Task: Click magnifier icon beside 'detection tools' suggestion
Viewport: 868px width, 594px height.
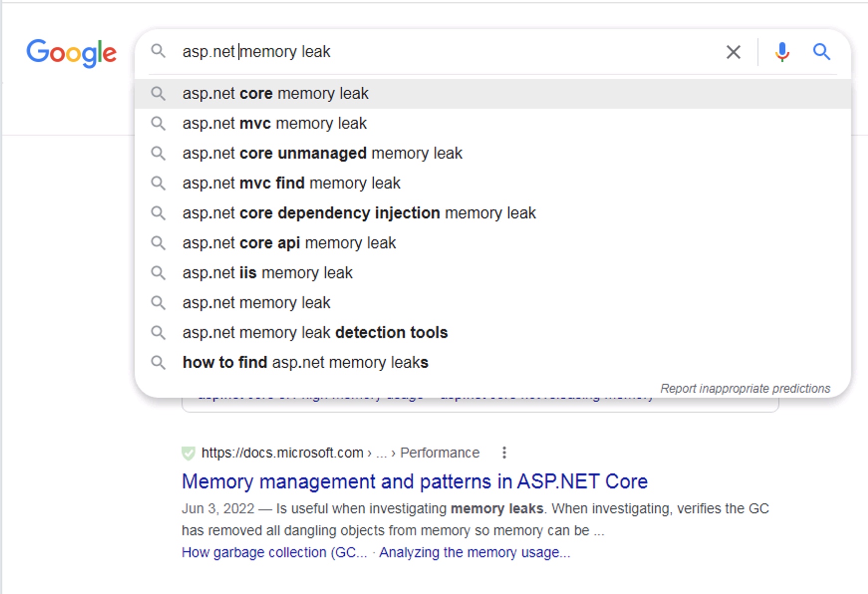Action: click(158, 332)
